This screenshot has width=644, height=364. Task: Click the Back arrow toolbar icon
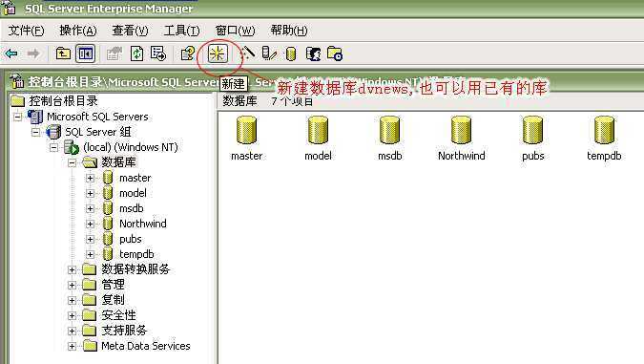tap(11, 54)
